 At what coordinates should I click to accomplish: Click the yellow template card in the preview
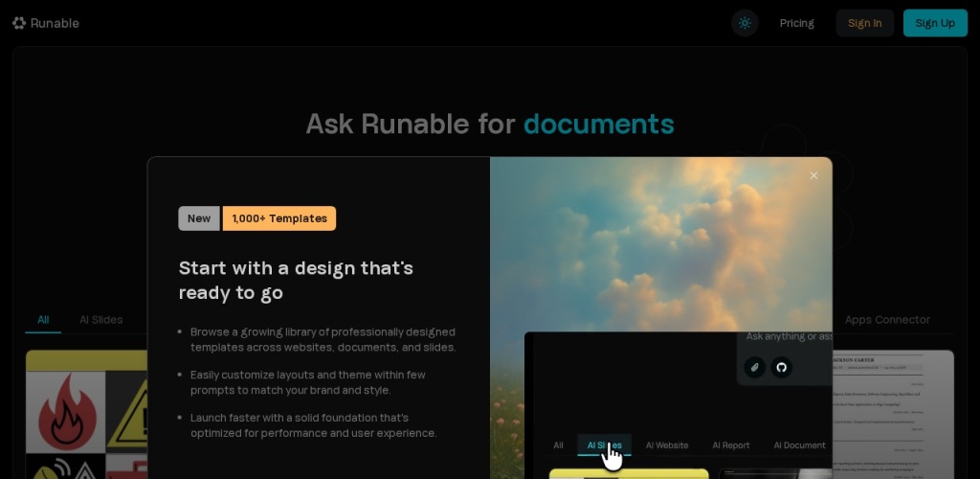(629, 474)
